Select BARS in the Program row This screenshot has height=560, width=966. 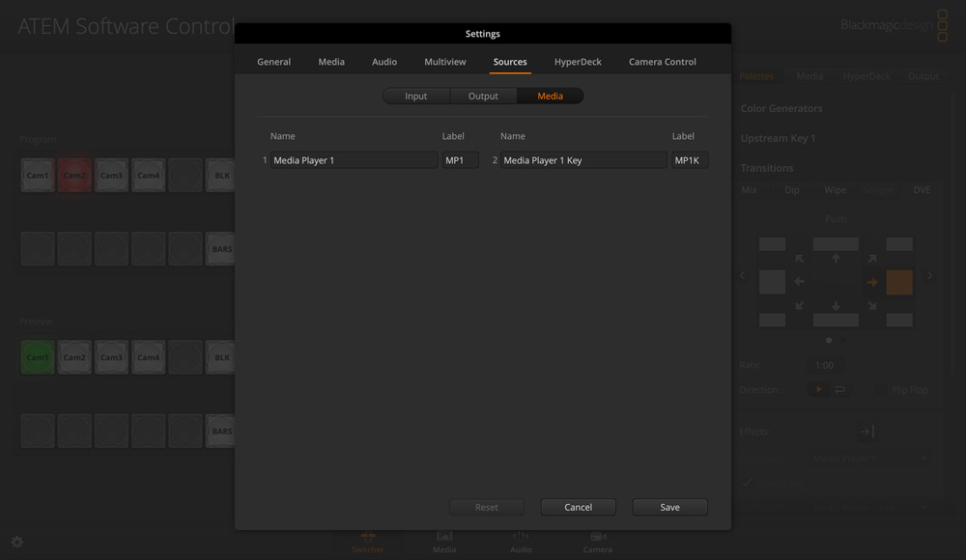(220, 249)
